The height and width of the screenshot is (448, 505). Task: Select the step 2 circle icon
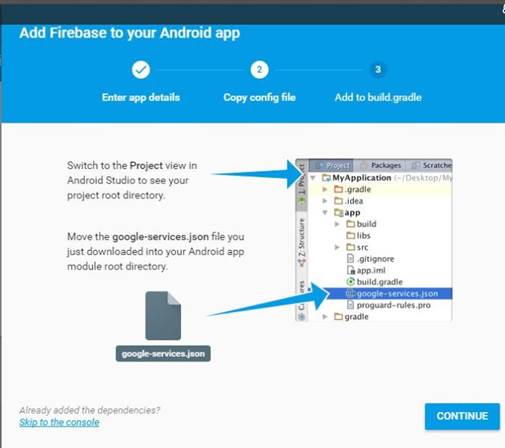[x=259, y=70]
